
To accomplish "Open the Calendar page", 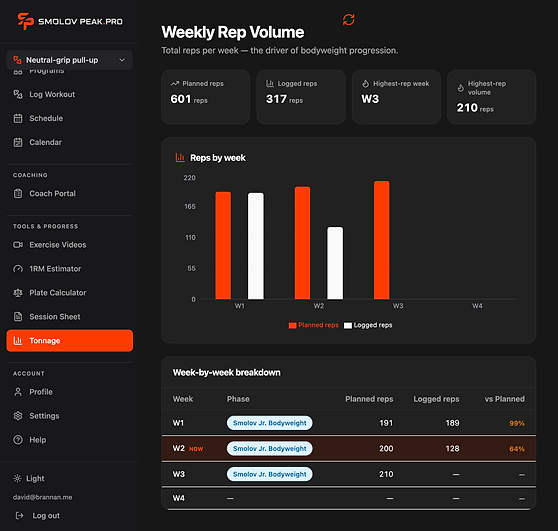I will pyautogui.click(x=45, y=142).
